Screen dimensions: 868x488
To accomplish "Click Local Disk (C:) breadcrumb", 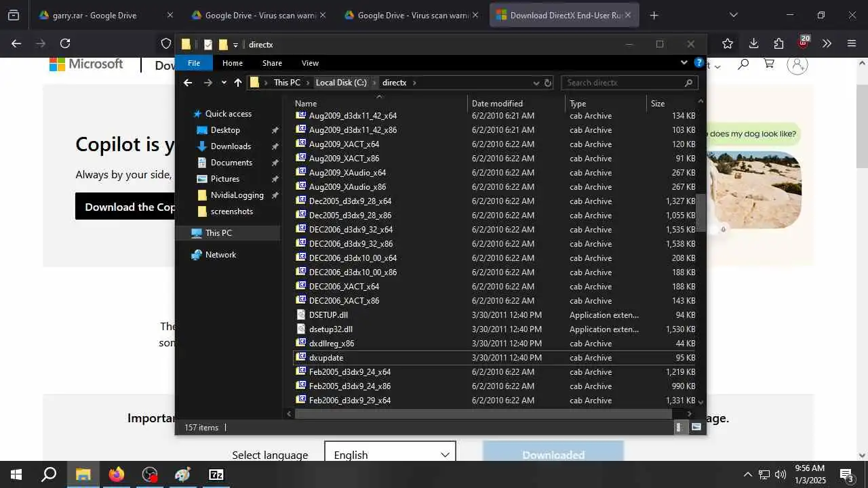I will [341, 83].
